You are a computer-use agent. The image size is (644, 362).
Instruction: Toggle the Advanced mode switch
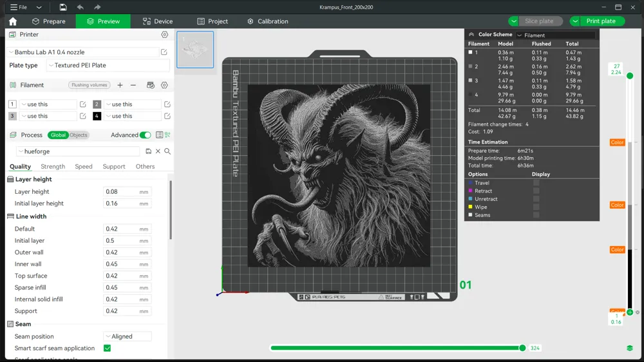[x=146, y=135]
